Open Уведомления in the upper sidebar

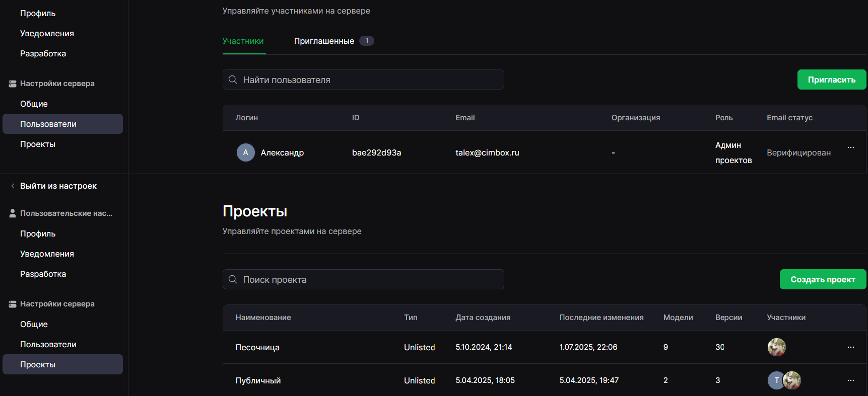click(47, 34)
